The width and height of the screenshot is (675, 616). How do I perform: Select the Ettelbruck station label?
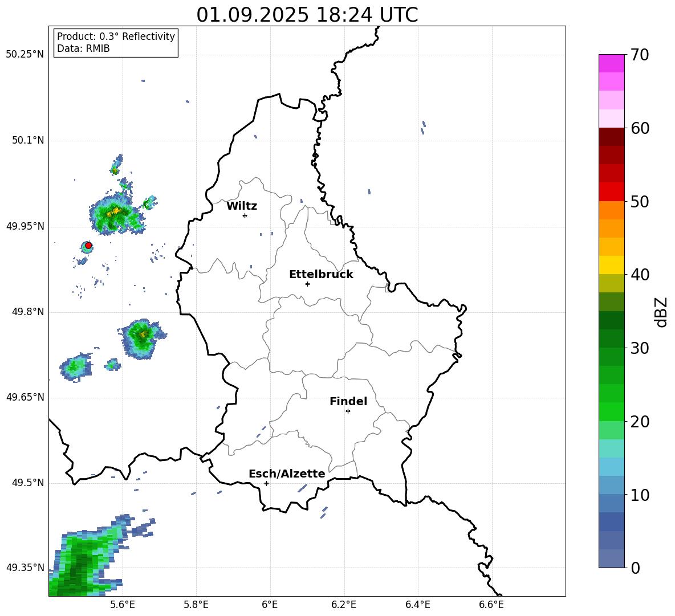[x=321, y=275]
